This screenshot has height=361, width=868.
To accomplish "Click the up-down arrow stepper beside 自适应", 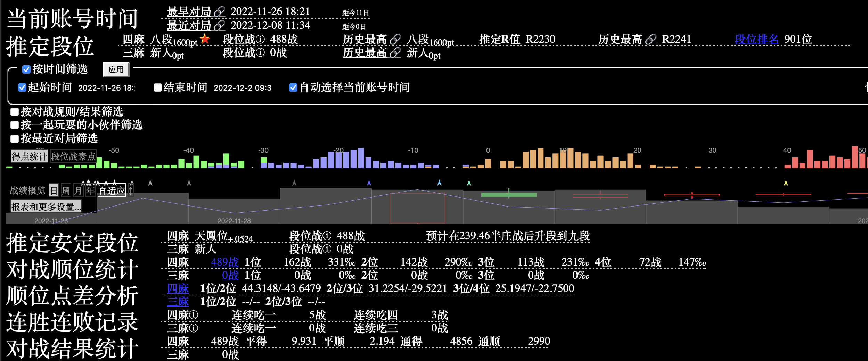I will tap(131, 191).
